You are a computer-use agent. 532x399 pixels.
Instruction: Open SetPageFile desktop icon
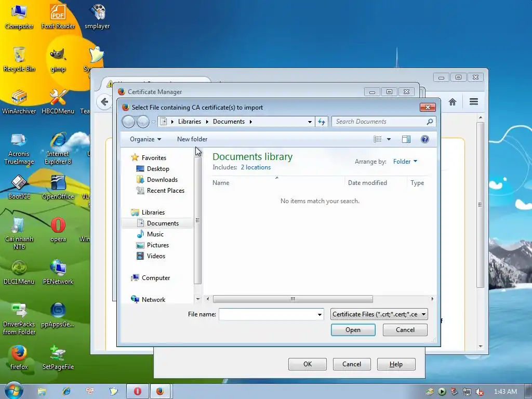(x=58, y=357)
